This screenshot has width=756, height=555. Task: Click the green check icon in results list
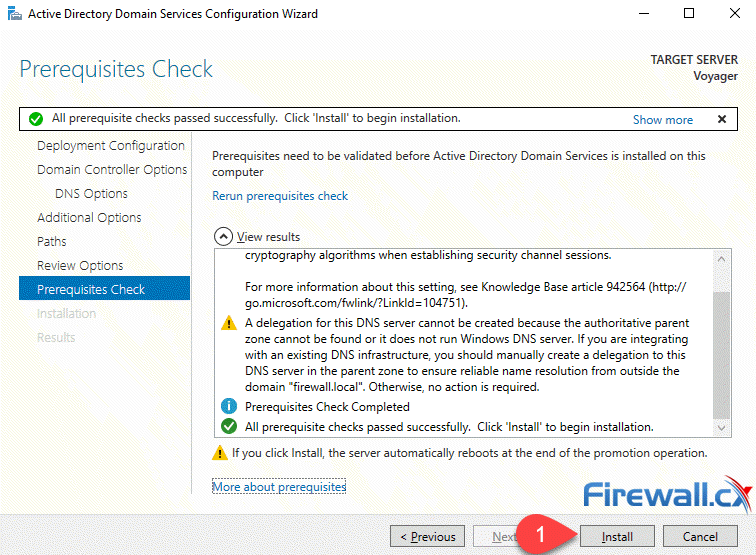(x=229, y=426)
